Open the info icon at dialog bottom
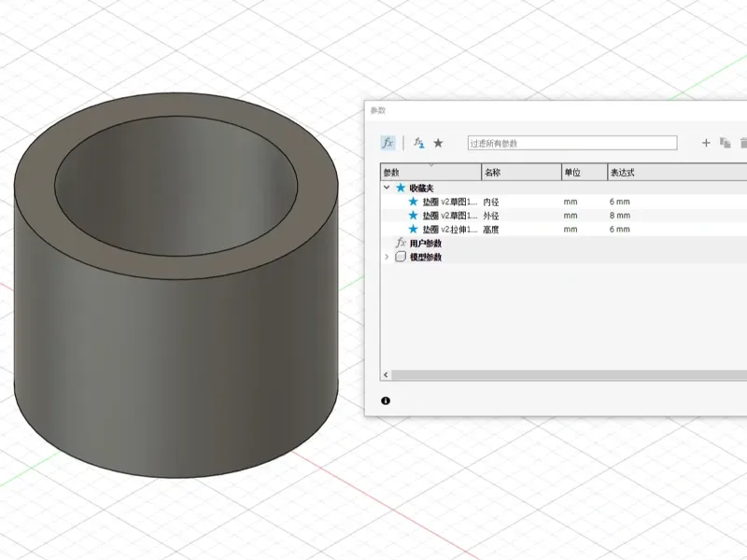Viewport: 747px width, 560px height. coord(386,401)
